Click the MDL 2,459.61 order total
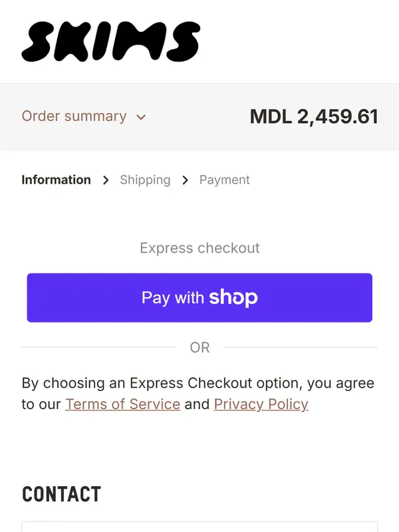This screenshot has width=399, height=532. pyautogui.click(x=314, y=116)
